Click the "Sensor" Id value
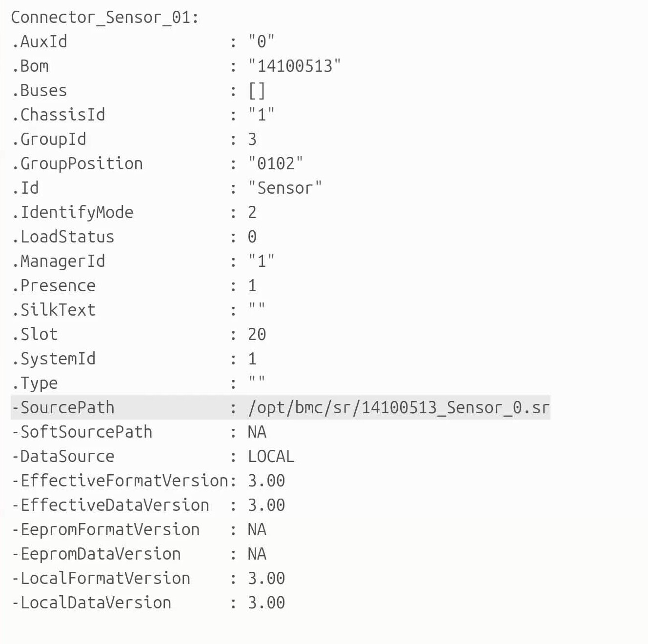The width and height of the screenshot is (648, 644). 284,188
